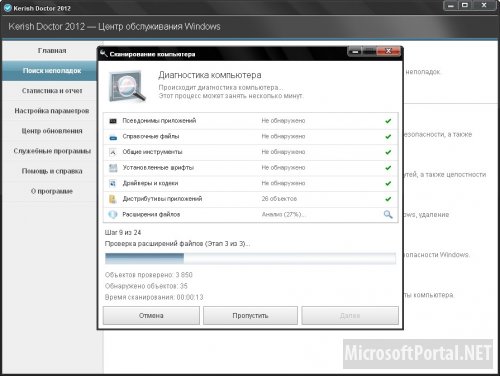
Task: Click the Kerish Doctor title bar logo
Action: point(7,8)
